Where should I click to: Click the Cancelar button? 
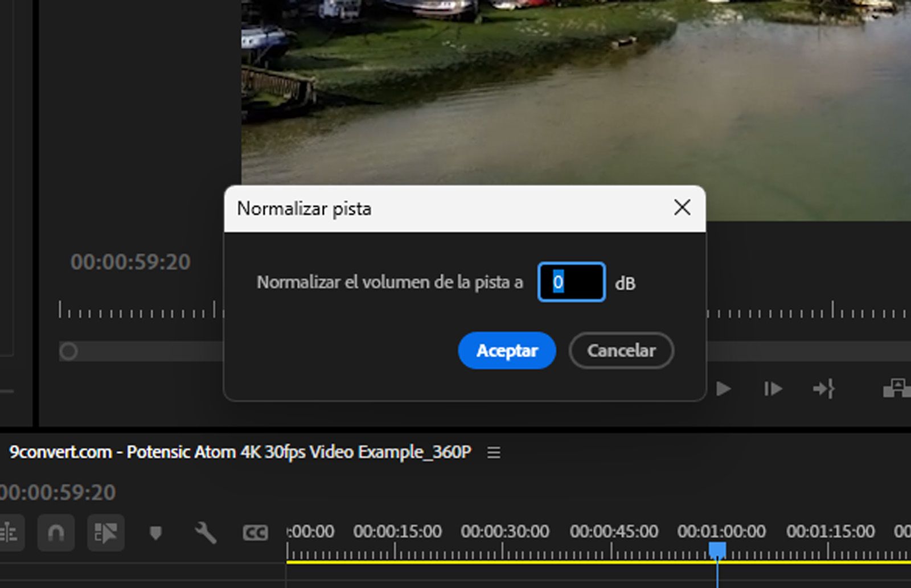coord(621,351)
